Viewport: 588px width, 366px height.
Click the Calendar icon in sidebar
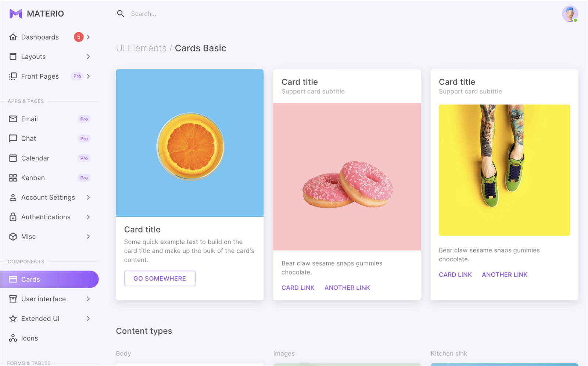13,158
